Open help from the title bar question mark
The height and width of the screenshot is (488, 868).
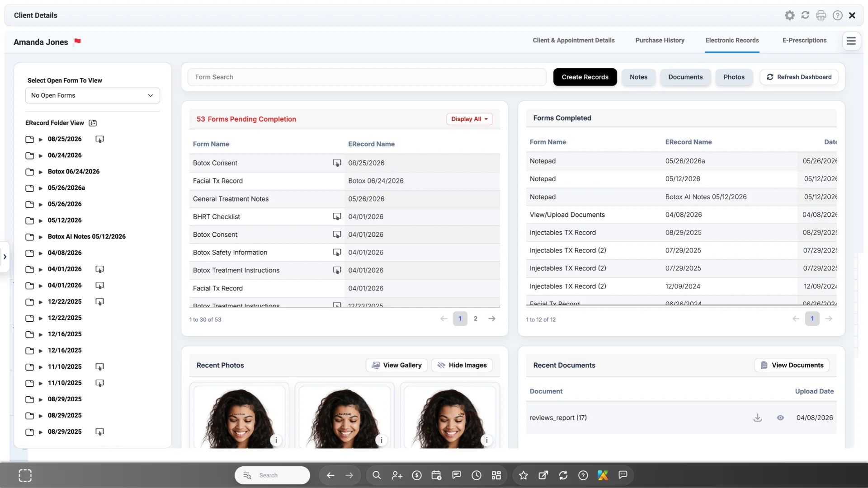837,15
